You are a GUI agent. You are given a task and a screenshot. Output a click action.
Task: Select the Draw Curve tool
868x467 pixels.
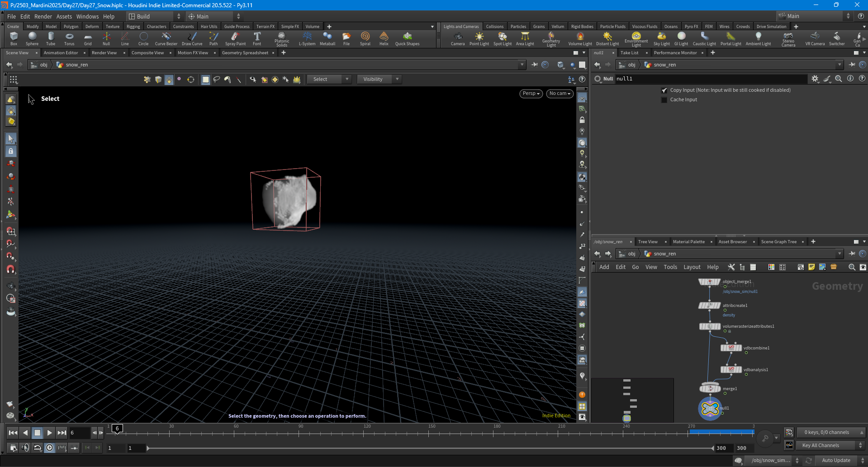[192, 39]
